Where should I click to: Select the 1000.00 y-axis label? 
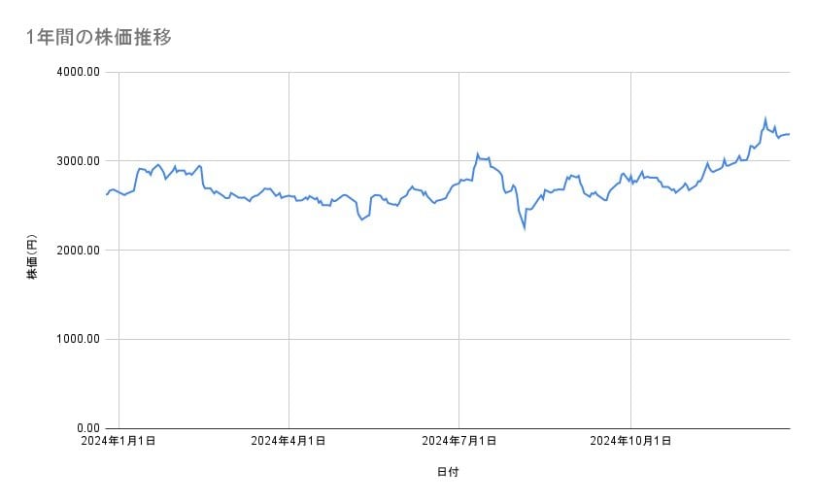(x=77, y=339)
